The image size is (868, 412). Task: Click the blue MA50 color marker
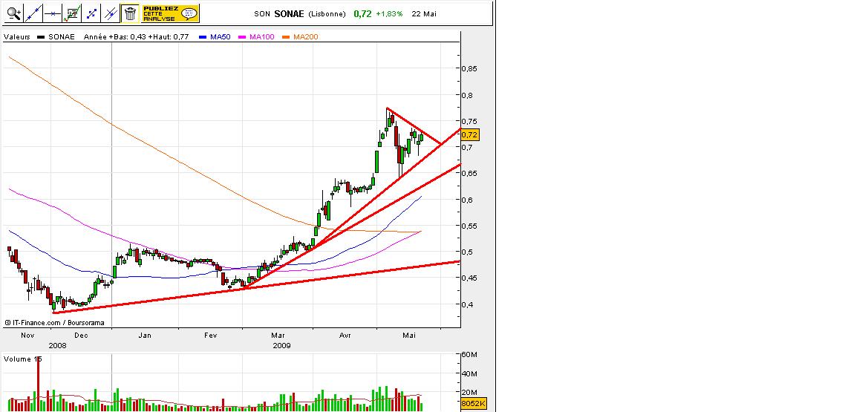pyautogui.click(x=203, y=37)
